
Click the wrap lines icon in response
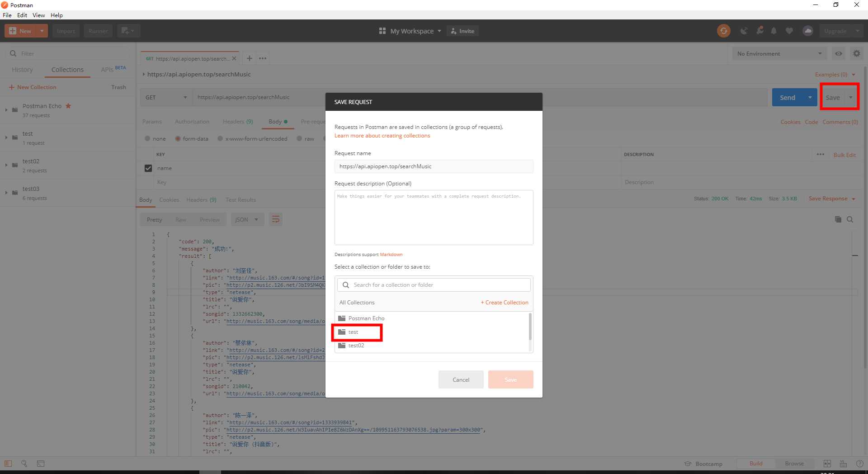[275, 219]
